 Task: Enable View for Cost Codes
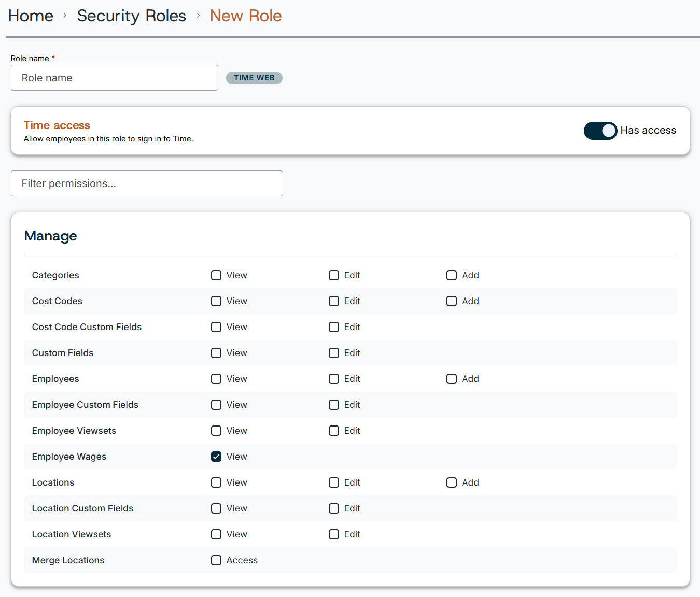click(x=216, y=301)
